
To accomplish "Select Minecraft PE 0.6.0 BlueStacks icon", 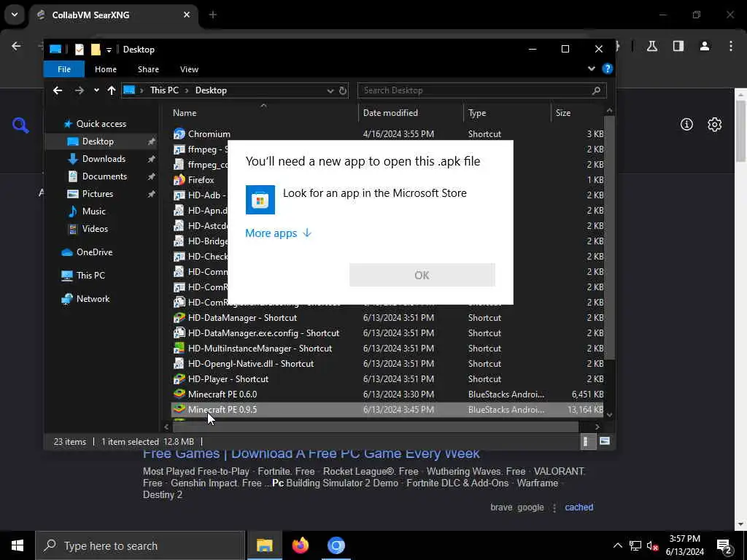I will (179, 394).
